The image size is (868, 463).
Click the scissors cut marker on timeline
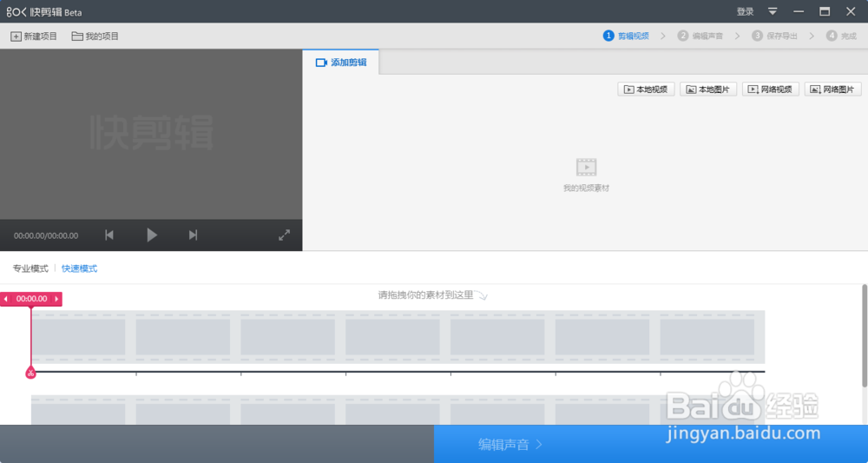[30, 373]
